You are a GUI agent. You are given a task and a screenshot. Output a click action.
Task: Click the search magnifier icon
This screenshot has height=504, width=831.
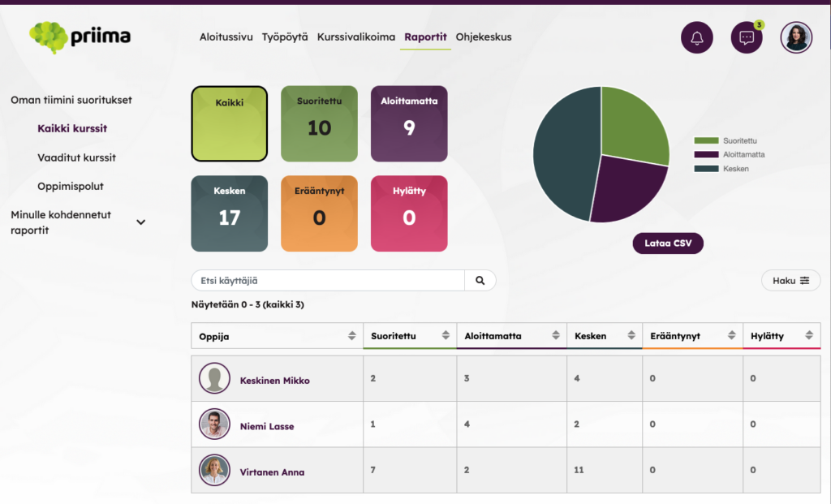pyautogui.click(x=480, y=280)
